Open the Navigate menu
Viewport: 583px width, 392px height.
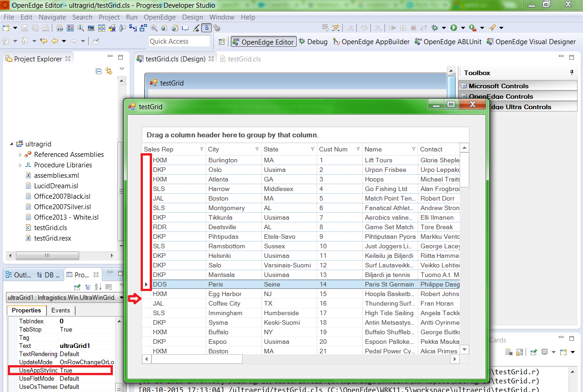coord(52,17)
